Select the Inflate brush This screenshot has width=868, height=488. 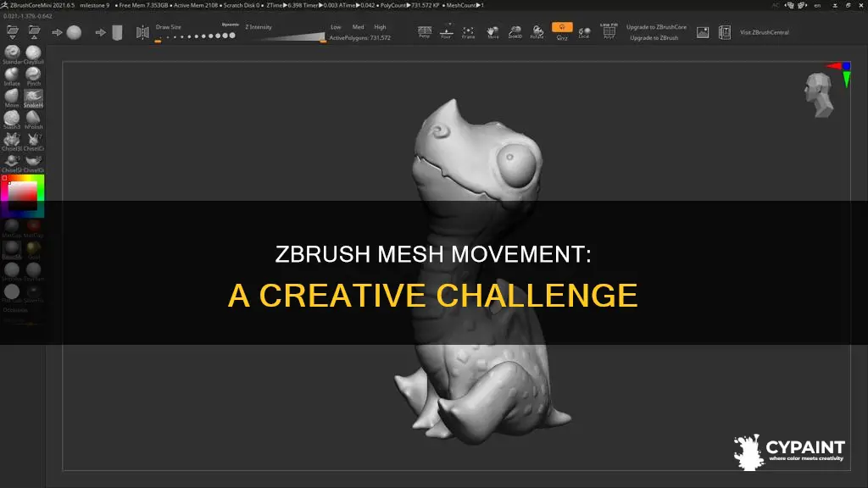click(12, 75)
